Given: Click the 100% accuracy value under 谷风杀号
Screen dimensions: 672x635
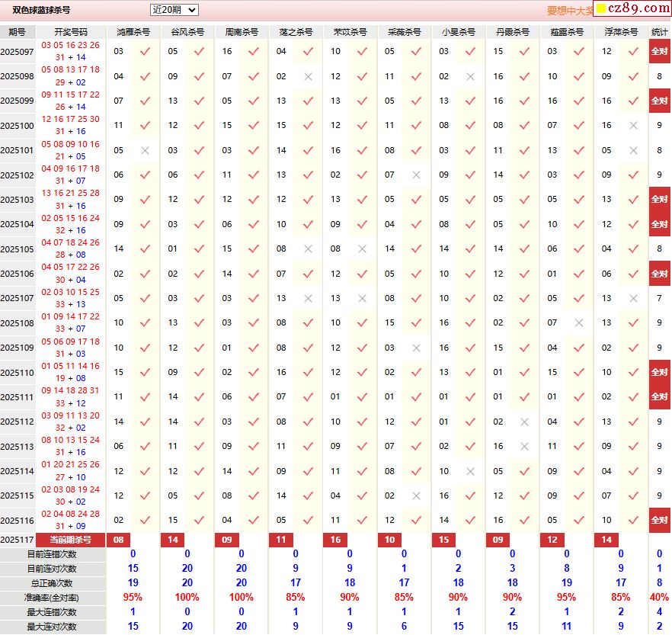Looking at the screenshot, I should click(187, 598).
